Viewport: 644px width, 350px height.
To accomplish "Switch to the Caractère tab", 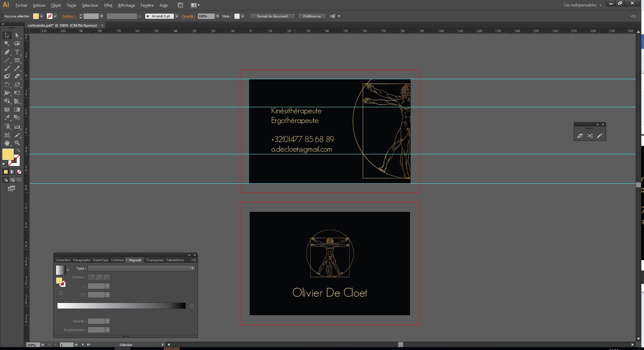I will coord(63,260).
